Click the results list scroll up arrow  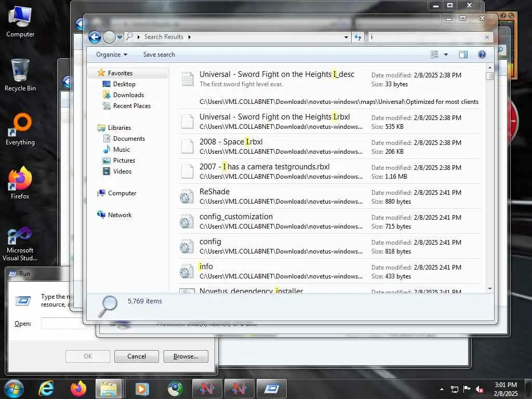click(x=489, y=68)
